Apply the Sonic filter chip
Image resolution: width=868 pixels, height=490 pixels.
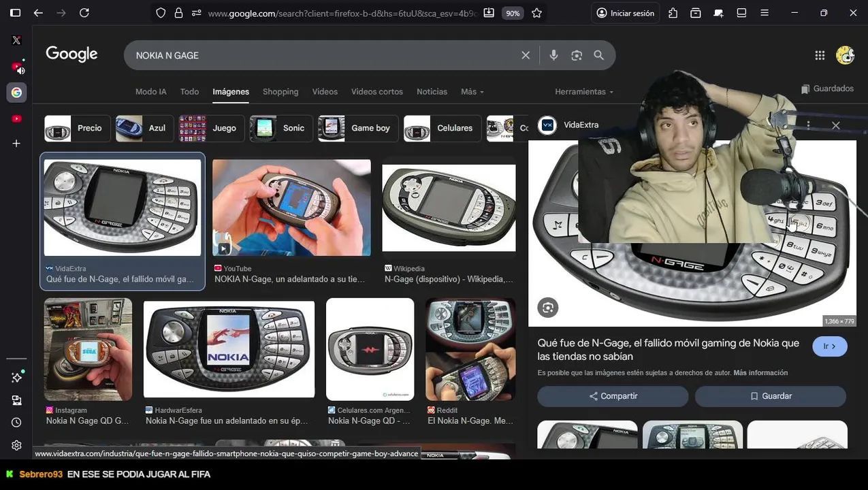click(x=282, y=128)
